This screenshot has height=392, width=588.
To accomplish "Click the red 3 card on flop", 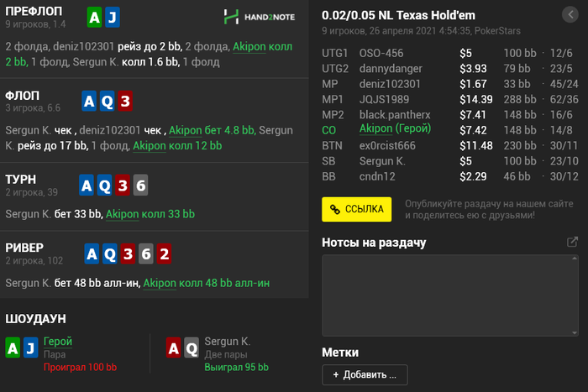I will tap(125, 102).
